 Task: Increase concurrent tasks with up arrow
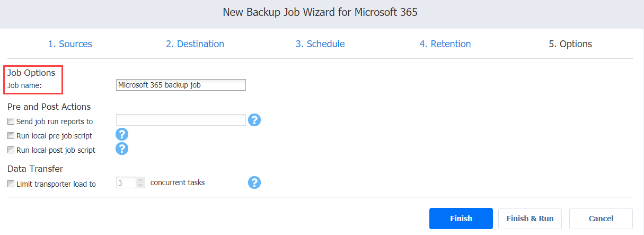(140, 180)
